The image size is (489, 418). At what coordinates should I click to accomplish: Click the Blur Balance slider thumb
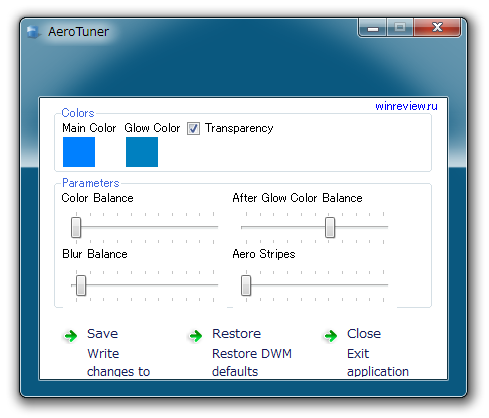[x=81, y=285]
